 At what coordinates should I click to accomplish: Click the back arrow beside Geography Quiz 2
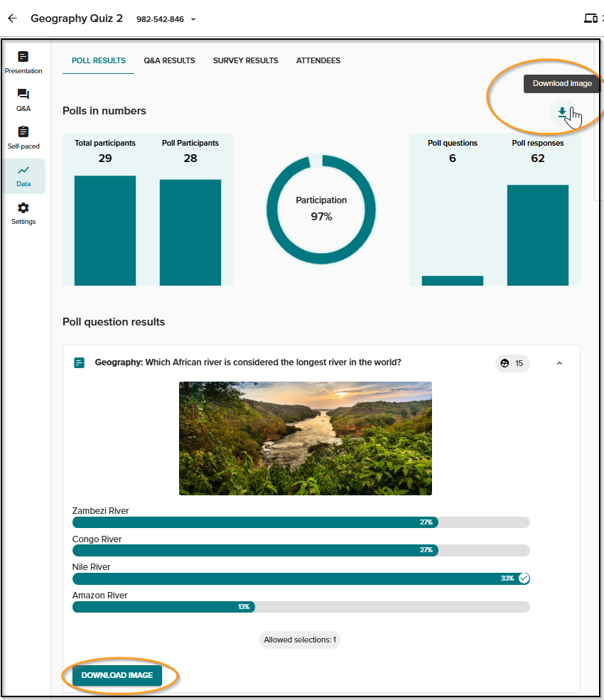[13, 18]
